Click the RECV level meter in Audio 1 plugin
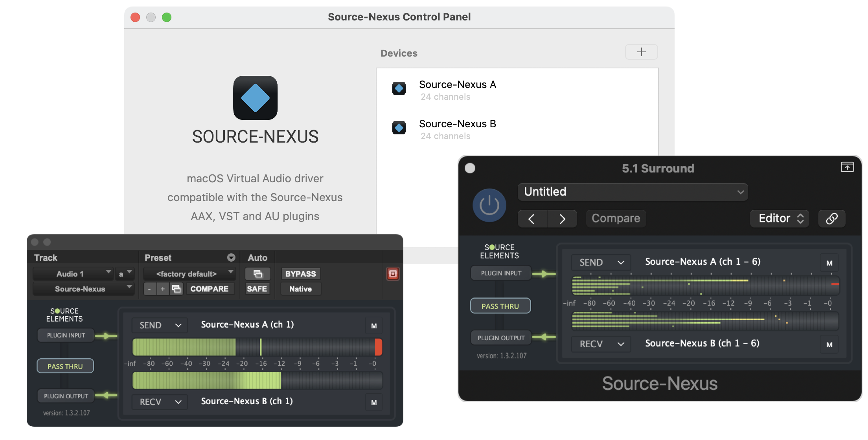 pyautogui.click(x=257, y=381)
